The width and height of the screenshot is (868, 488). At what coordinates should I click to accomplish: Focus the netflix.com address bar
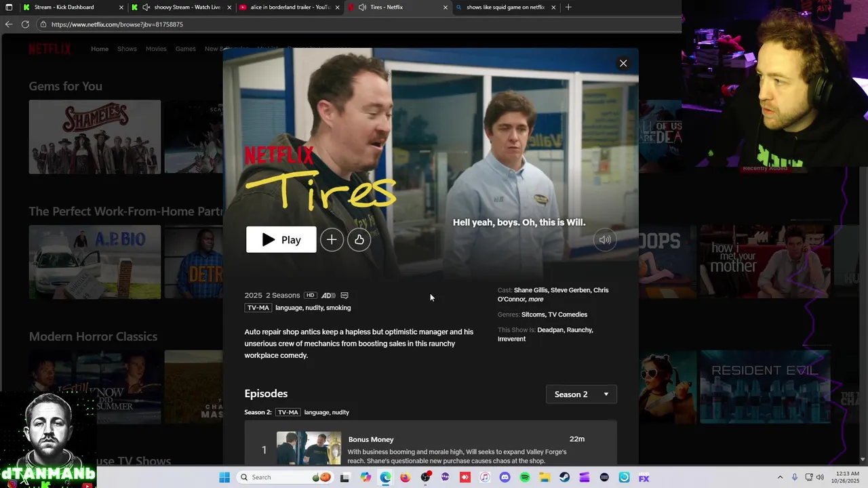point(359,24)
